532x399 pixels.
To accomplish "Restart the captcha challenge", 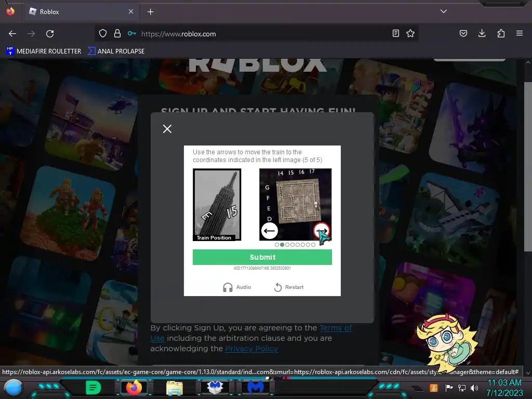I will coord(289,287).
